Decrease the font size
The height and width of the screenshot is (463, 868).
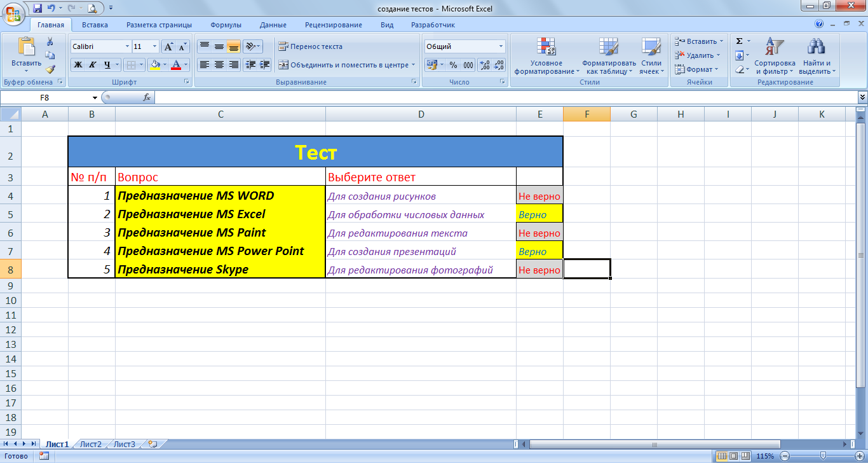pos(182,46)
